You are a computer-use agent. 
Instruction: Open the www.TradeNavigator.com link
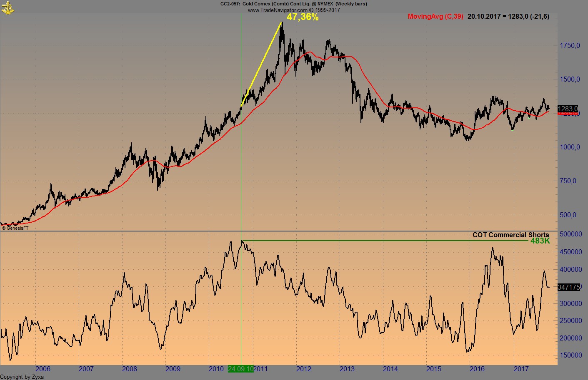tap(294, 10)
